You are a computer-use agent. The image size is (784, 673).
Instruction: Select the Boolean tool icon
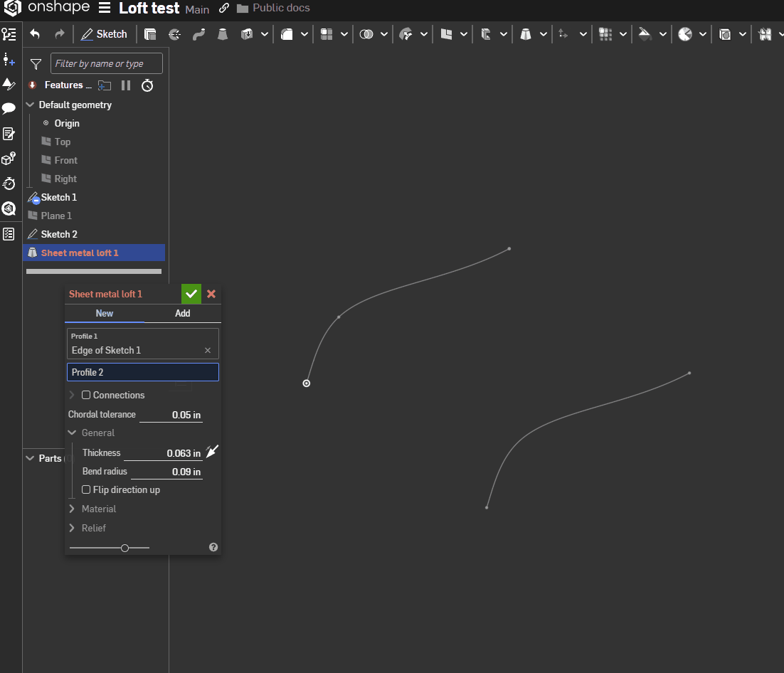(366, 34)
